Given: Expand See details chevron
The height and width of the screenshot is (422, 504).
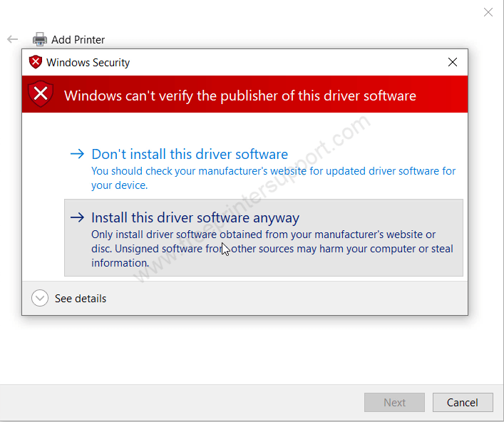Looking at the screenshot, I should pos(40,298).
